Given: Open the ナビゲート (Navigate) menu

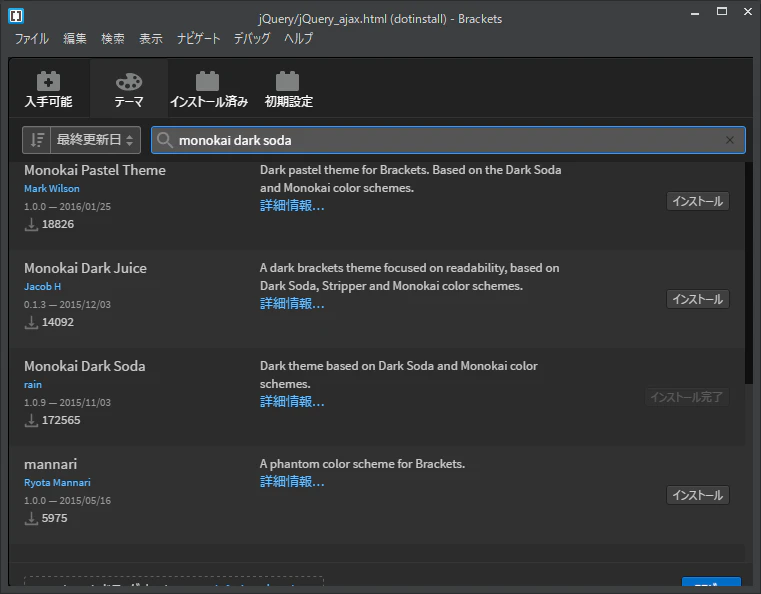Looking at the screenshot, I should [199, 38].
